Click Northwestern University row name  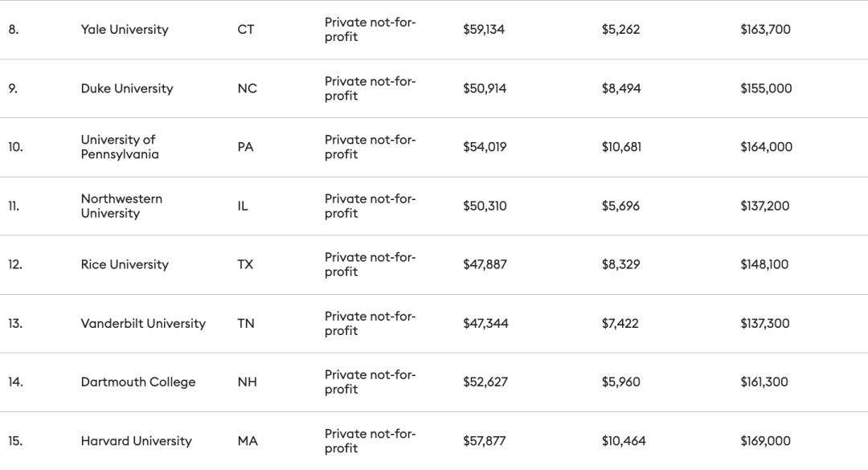coord(121,206)
